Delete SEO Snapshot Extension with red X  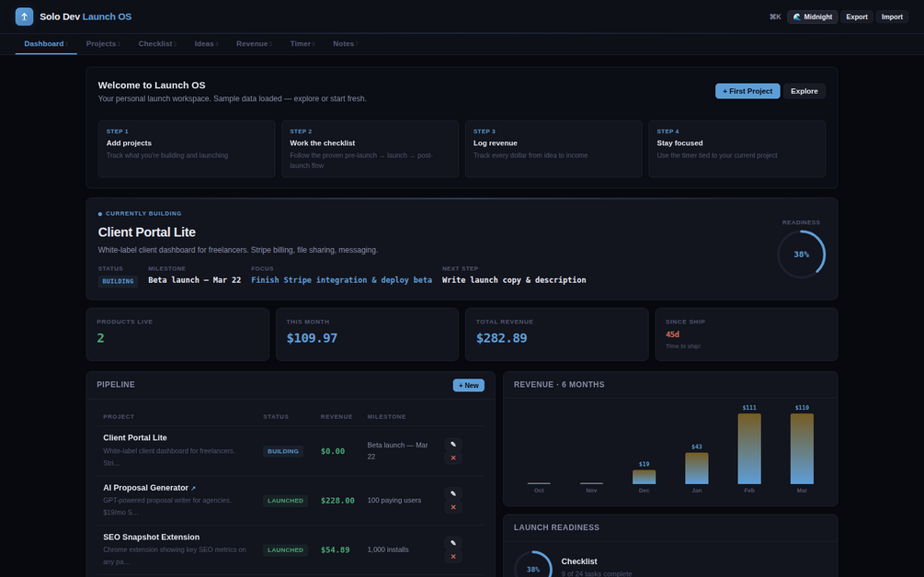coord(453,557)
